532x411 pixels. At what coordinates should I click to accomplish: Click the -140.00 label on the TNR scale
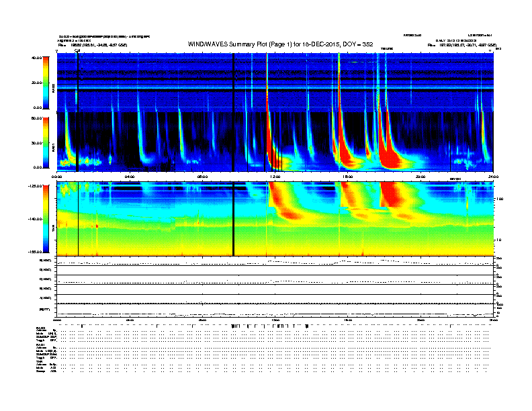point(35,219)
